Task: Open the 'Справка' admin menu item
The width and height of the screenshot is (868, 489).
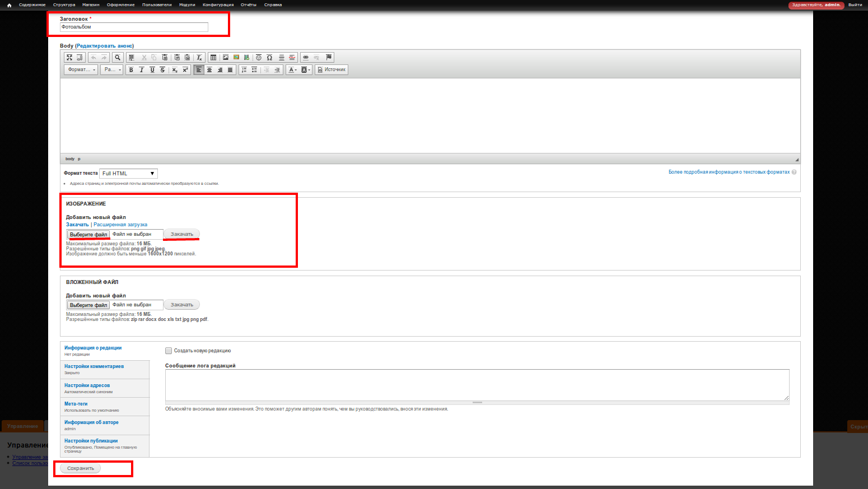Action: tap(273, 5)
